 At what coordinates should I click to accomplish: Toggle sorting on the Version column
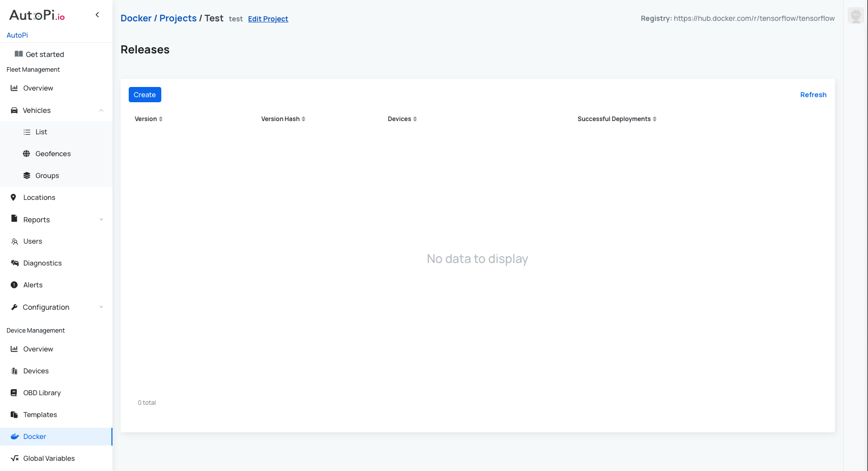161,119
